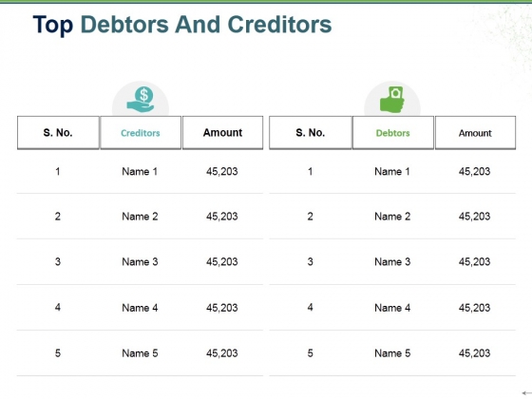Click the debtors green hand-holding-cash icon
Image resolution: width=532 pixels, height=399 pixels.
pos(391,100)
